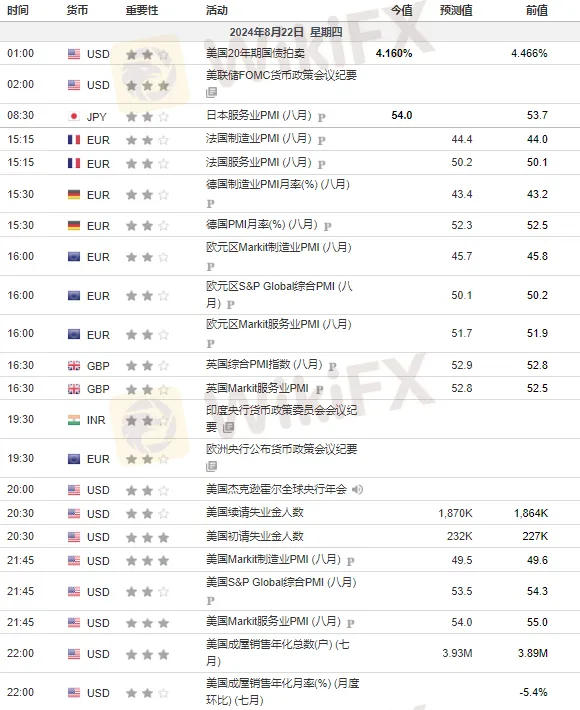Click importance stars for 美国初请失业金人数
This screenshot has width=580, height=710.
coord(148,537)
